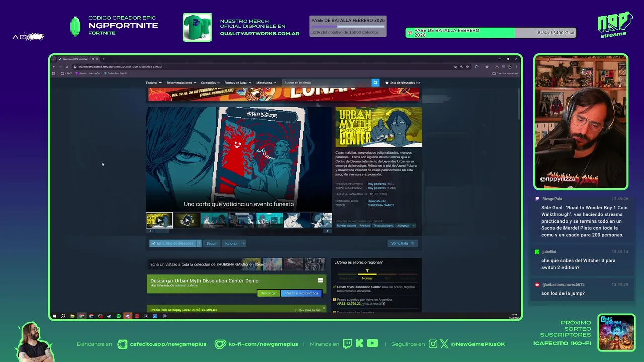644x362 pixels.
Task: Expand the wishlist options dropdown arrow
Action: [x=199, y=243]
